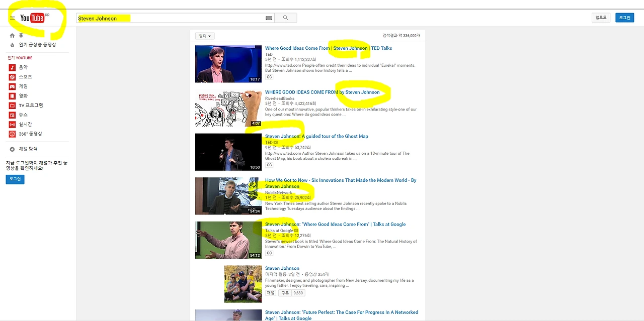Click result count text 검색결과 약 336,000개
Image resolution: width=644 pixels, height=321 pixels.
pos(401,36)
